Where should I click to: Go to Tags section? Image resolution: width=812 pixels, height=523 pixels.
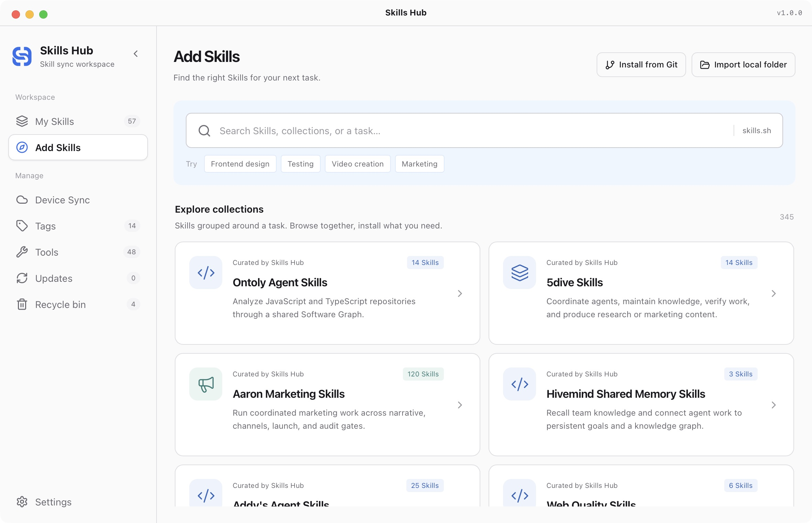78,226
